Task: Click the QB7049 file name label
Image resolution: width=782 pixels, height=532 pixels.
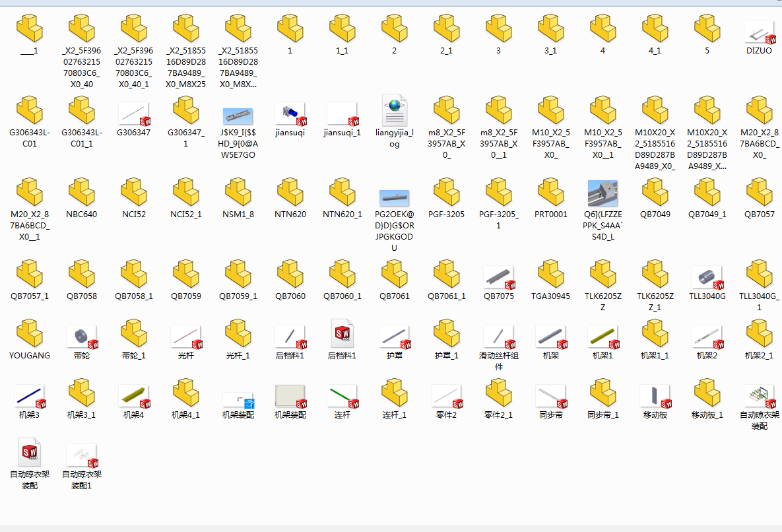Action: [x=655, y=215]
